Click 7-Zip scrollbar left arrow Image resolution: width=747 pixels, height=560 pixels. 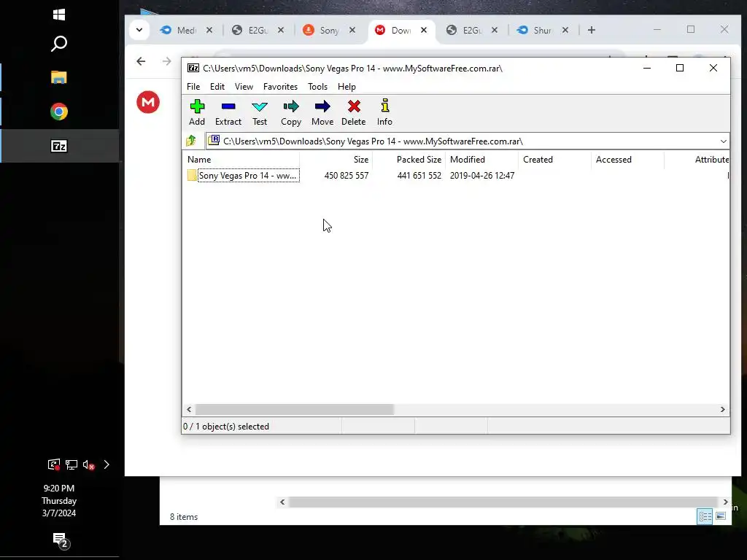[x=189, y=410]
